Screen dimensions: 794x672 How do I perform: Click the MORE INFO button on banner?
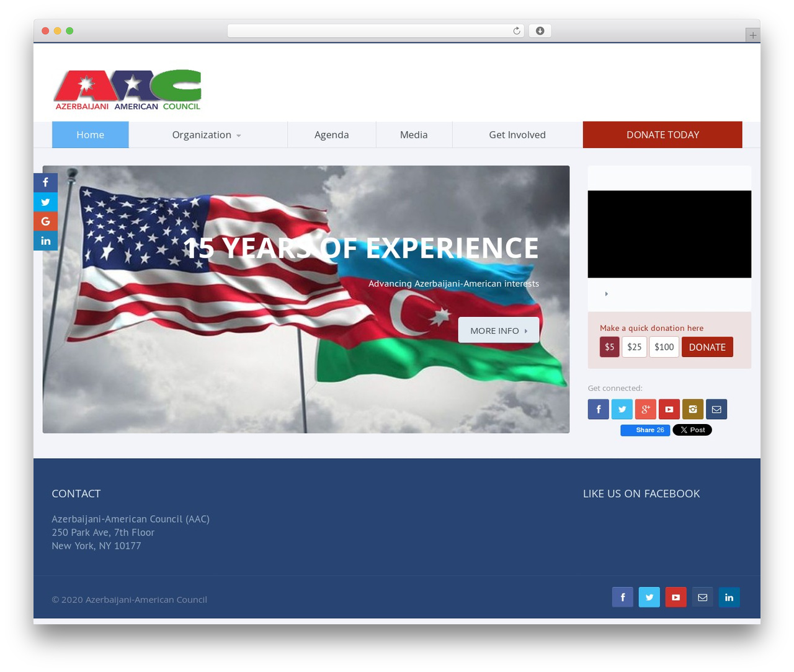499,330
